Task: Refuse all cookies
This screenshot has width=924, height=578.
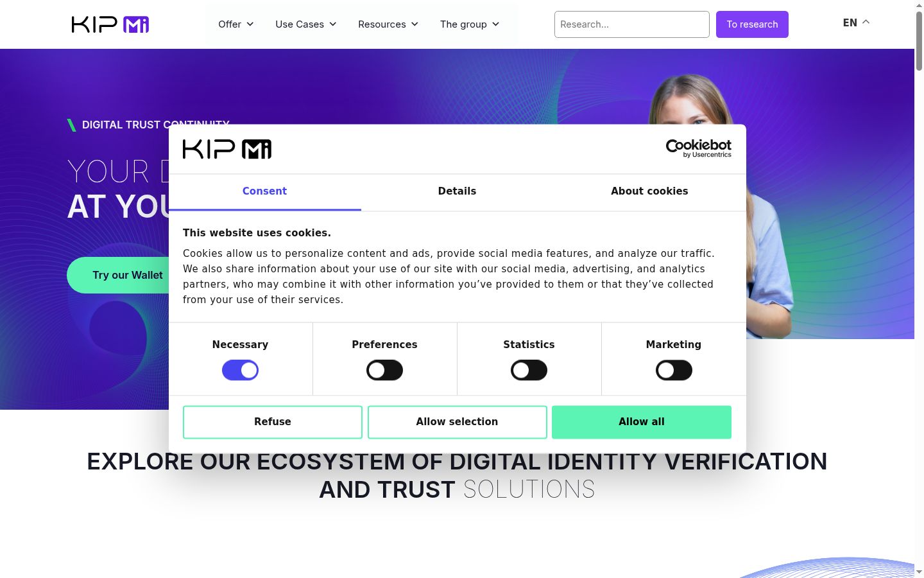Action: pyautogui.click(x=273, y=422)
